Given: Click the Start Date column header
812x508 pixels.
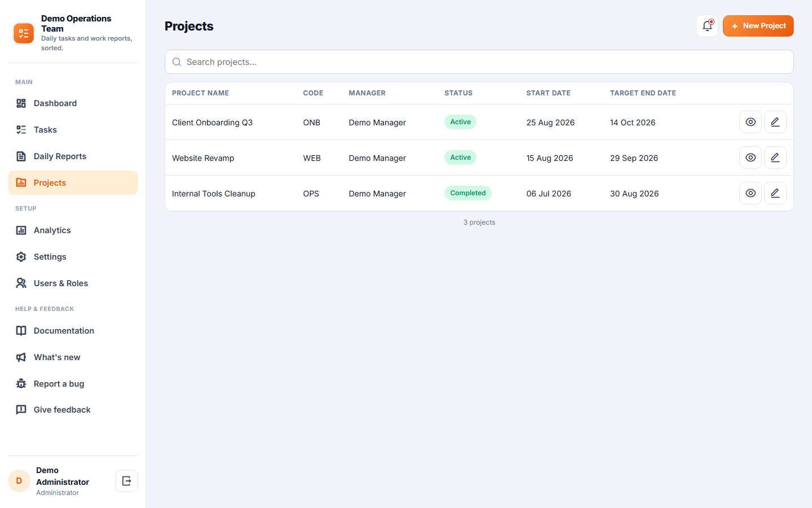Looking at the screenshot, I should tap(549, 93).
